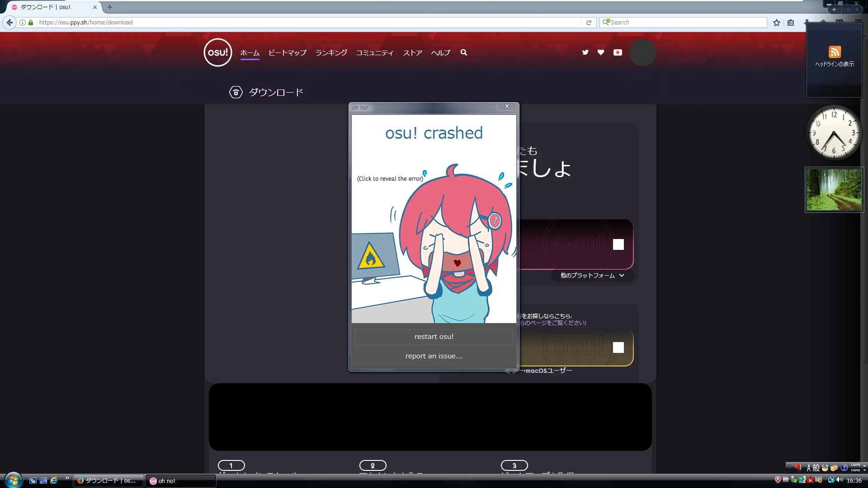The height and width of the screenshot is (488, 868).
Task: Open a new tab with plus button
Action: 110,7
